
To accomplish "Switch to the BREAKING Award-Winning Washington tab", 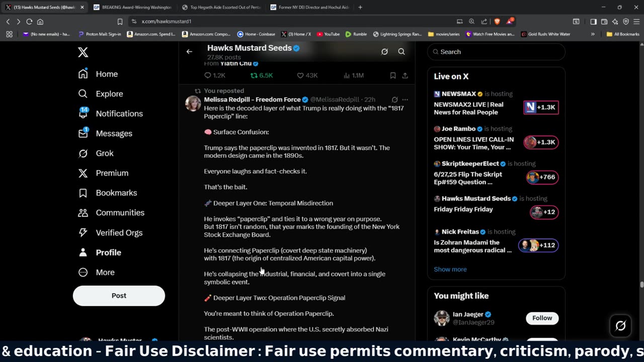I will tap(132, 7).
